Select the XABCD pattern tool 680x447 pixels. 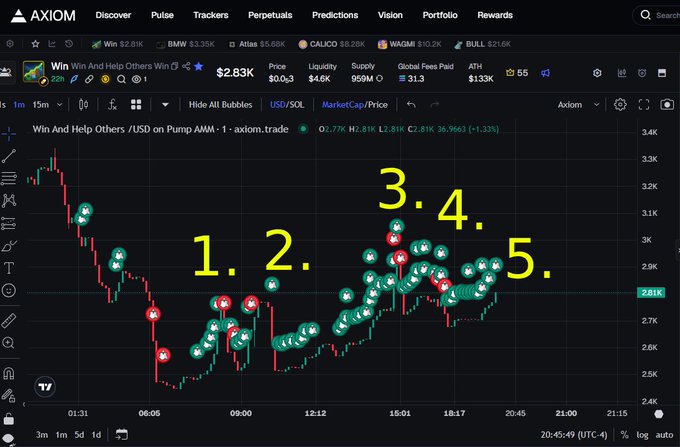pos(9,200)
